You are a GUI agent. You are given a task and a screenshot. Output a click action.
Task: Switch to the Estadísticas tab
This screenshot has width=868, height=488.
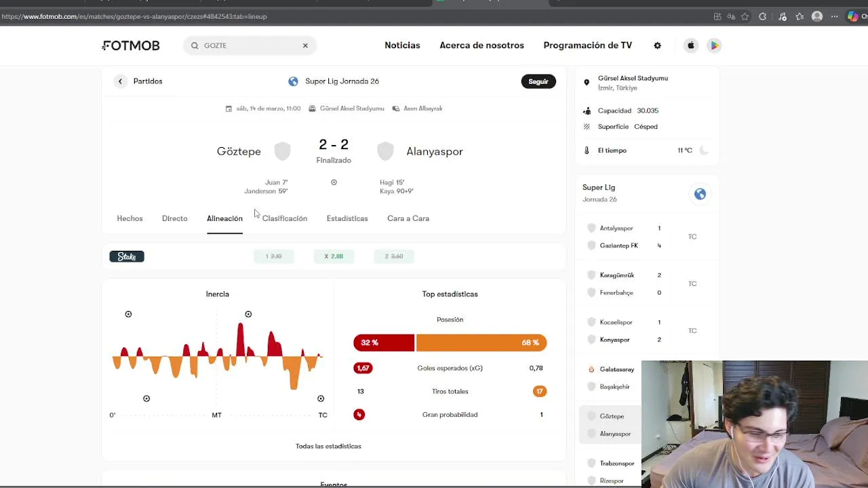(347, 218)
